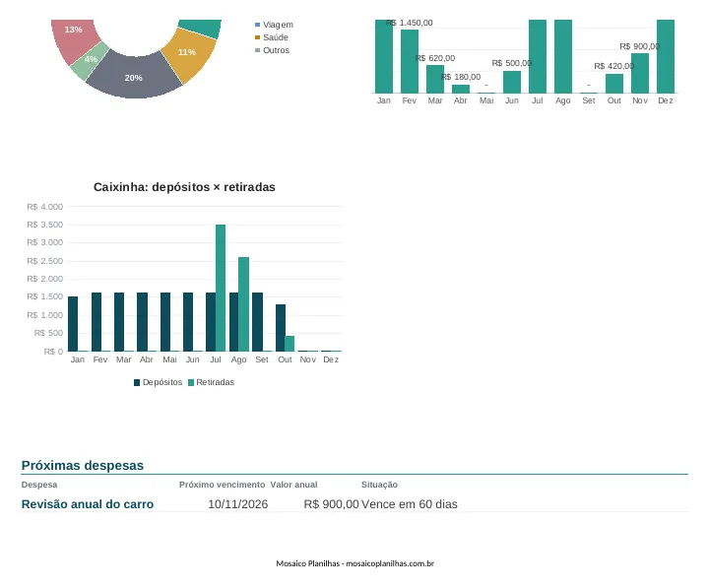The height and width of the screenshot is (588, 708).
Task: Click the Nov bar in monthly chart
Action: click(640, 73)
